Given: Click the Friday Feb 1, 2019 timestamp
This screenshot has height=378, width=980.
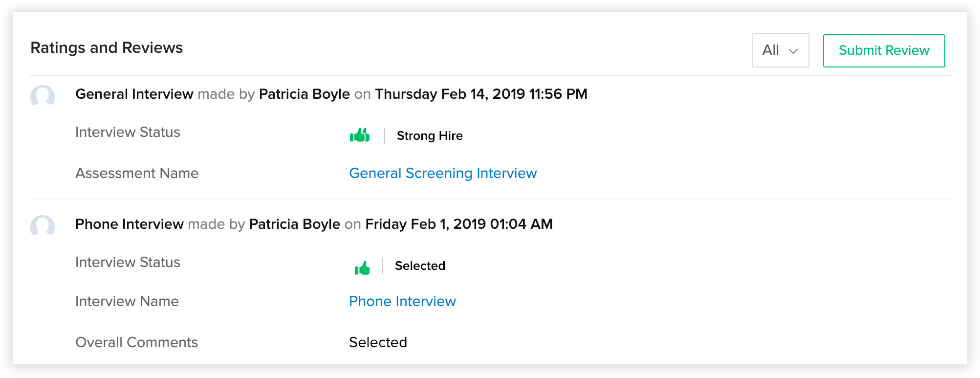Looking at the screenshot, I should point(459,224).
